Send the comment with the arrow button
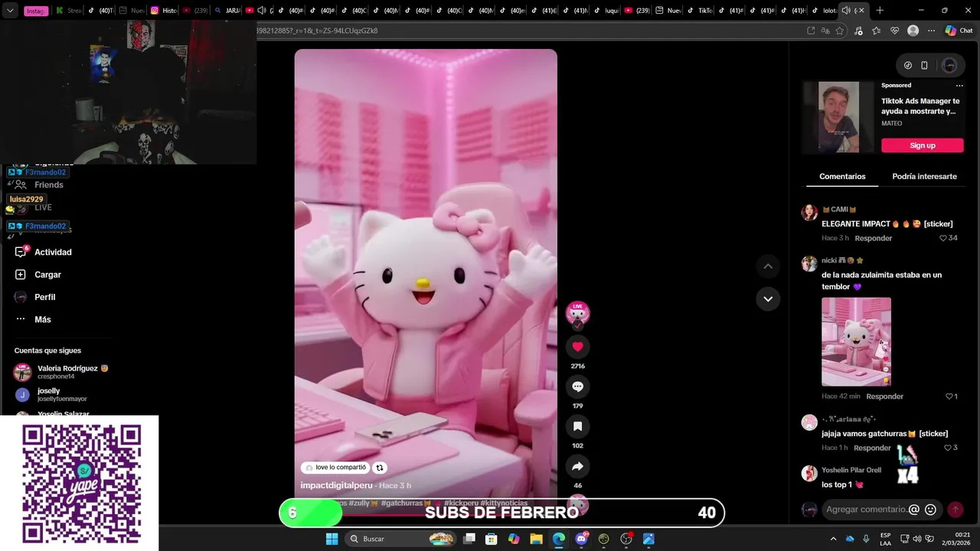This screenshot has height=551, width=980. point(955,510)
